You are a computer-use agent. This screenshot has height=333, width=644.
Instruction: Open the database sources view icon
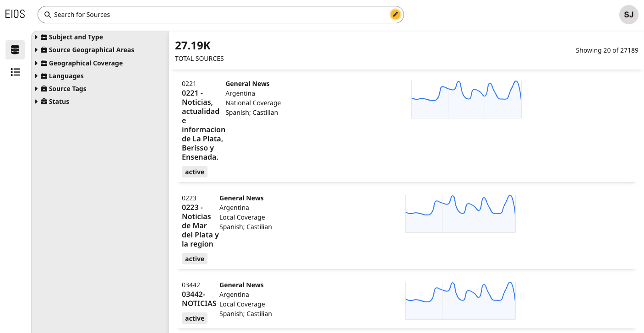point(15,50)
